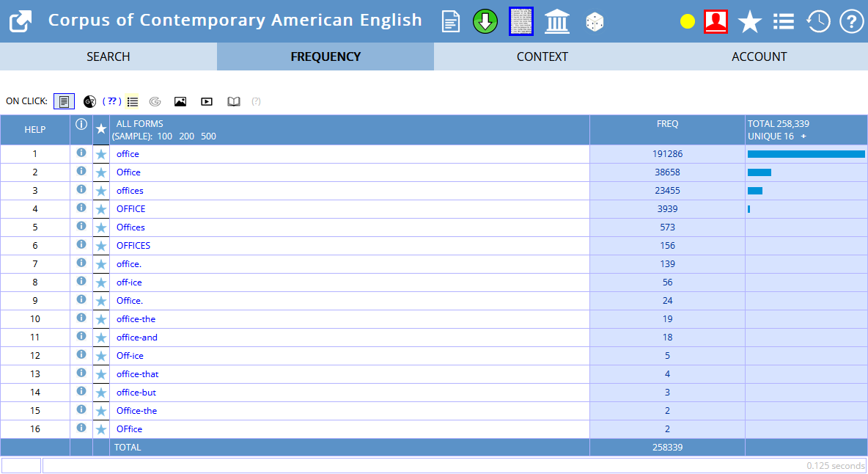Favorite the 'Offices' row 5 star
Image resolution: width=868 pixels, height=474 pixels.
100,227
